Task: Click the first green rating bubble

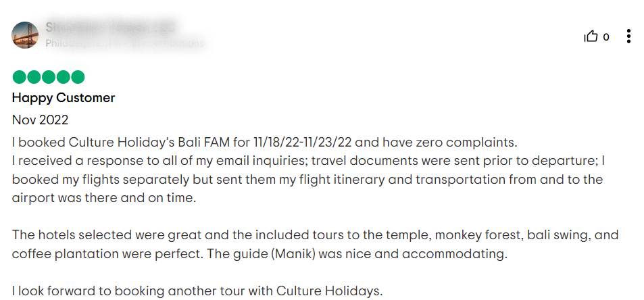Action: (19, 77)
